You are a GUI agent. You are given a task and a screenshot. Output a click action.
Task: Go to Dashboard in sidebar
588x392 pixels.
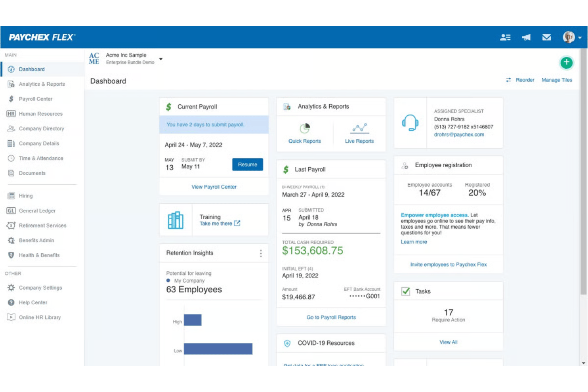[43, 69]
